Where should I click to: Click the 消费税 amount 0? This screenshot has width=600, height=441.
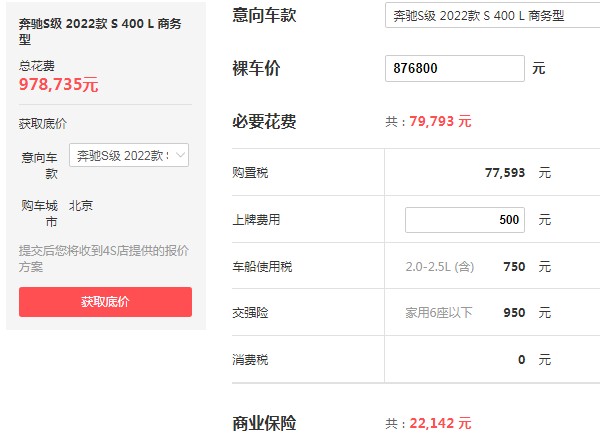522,360
